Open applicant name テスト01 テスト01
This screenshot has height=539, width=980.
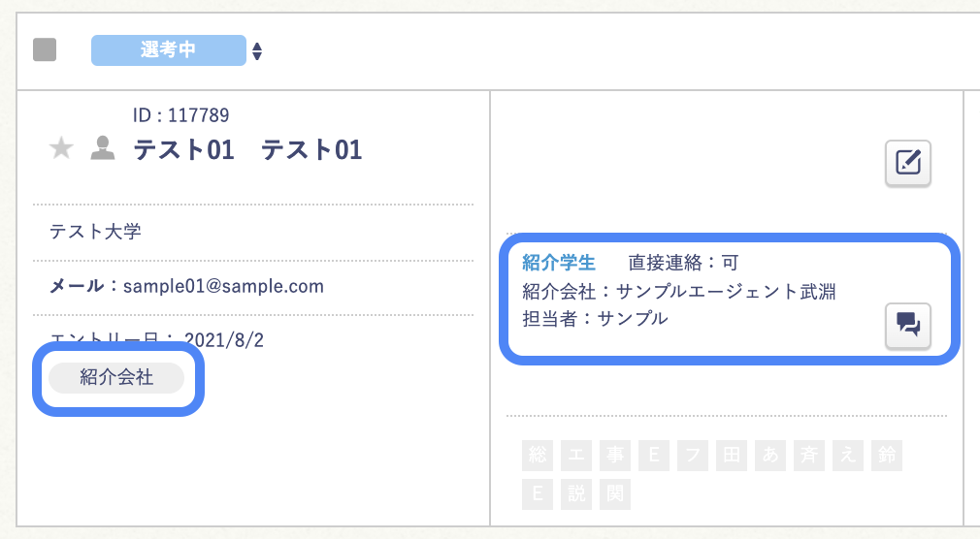(x=247, y=149)
